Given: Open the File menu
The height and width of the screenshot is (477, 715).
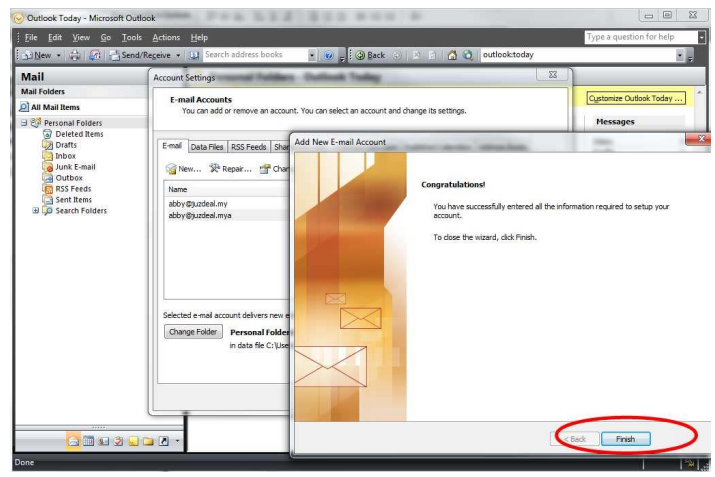Looking at the screenshot, I should click(31, 37).
